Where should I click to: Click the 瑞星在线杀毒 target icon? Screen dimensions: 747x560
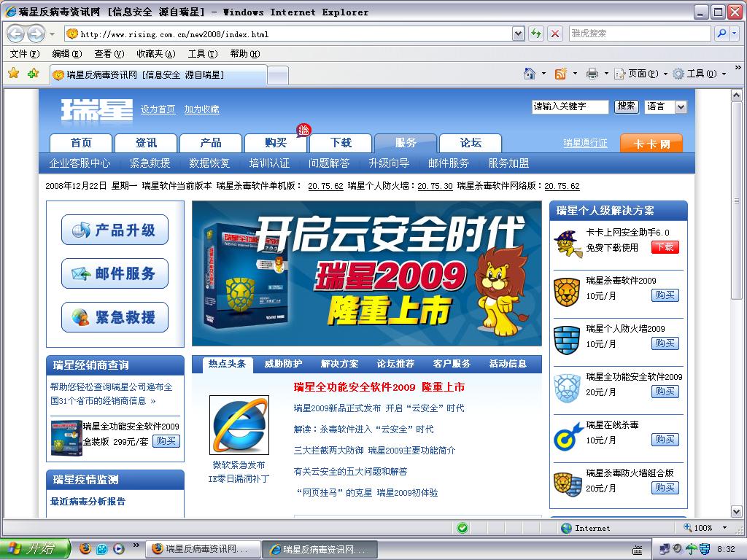(568, 436)
